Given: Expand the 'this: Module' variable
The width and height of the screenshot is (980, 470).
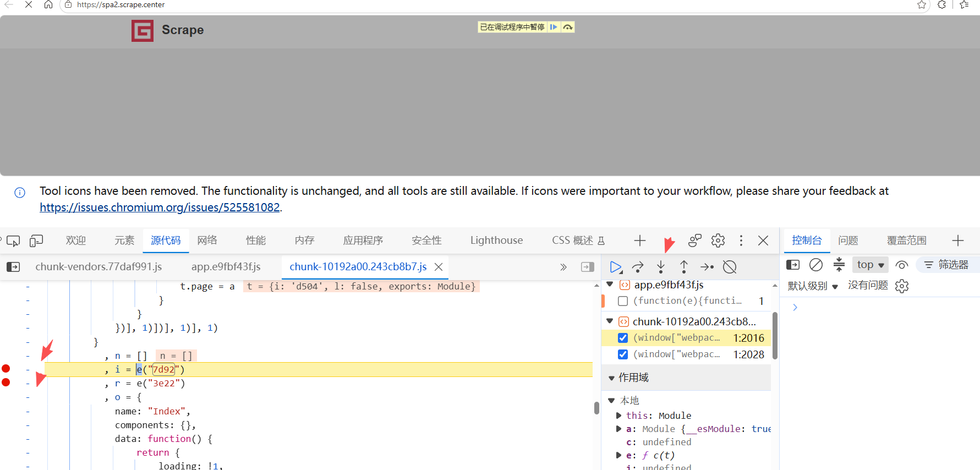Looking at the screenshot, I should [x=619, y=416].
